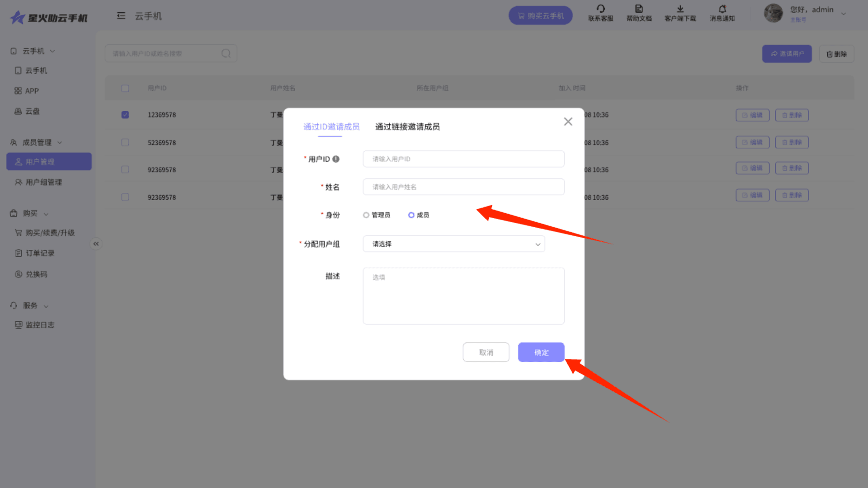Switch to 通过链接邀请成员 tab

407,127
